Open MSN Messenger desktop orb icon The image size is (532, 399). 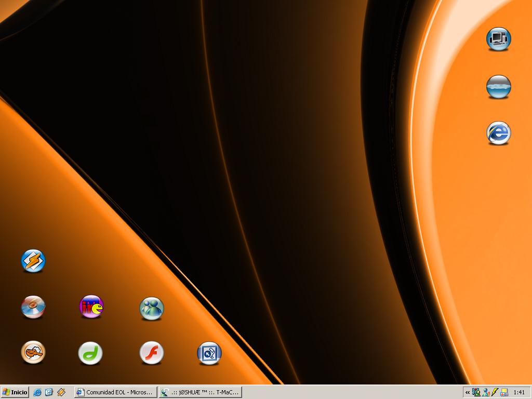(x=152, y=308)
